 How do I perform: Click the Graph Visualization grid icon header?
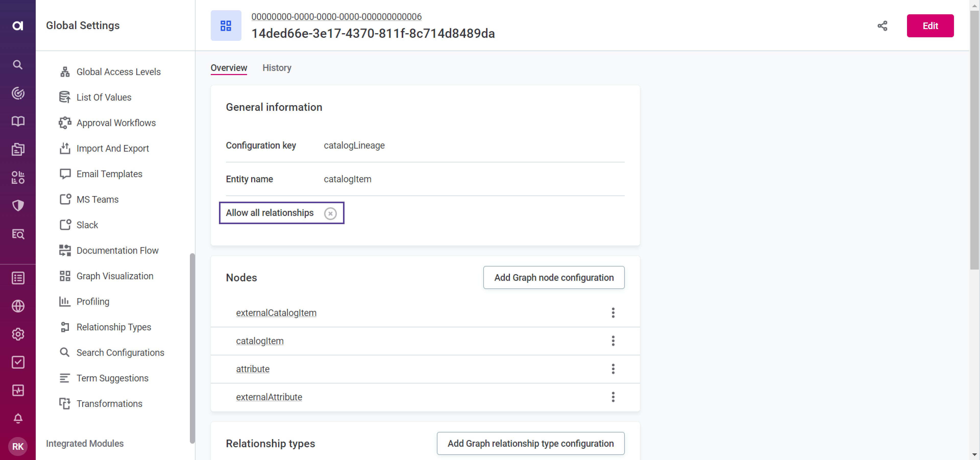point(226,26)
